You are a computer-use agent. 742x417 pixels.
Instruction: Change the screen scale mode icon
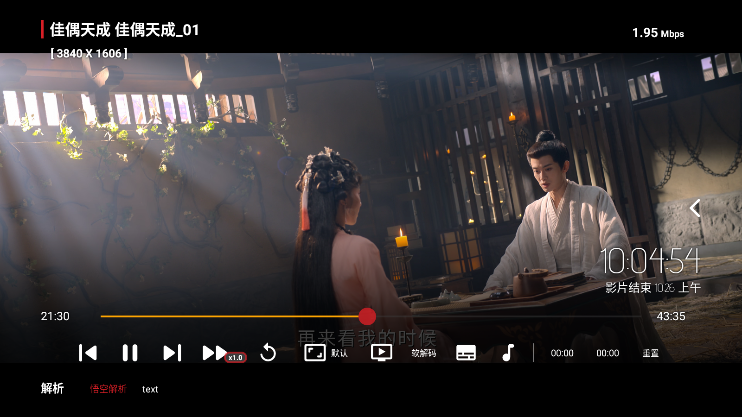[x=314, y=353]
